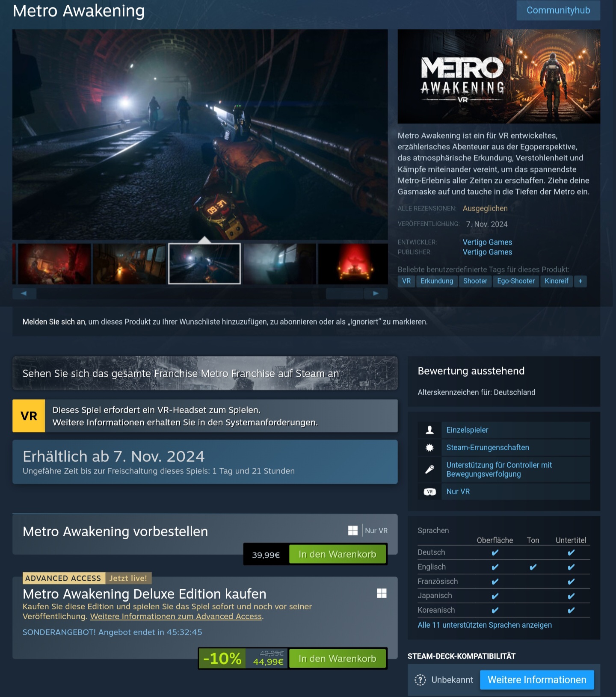Click the Französisch Untertitel checkmark

point(571,582)
